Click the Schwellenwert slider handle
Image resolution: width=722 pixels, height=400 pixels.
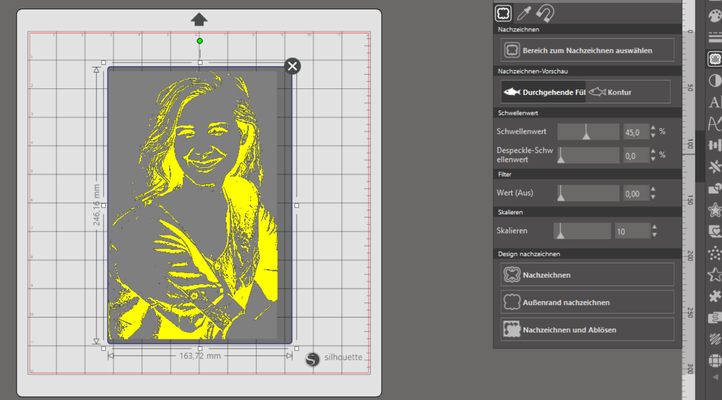(x=587, y=131)
